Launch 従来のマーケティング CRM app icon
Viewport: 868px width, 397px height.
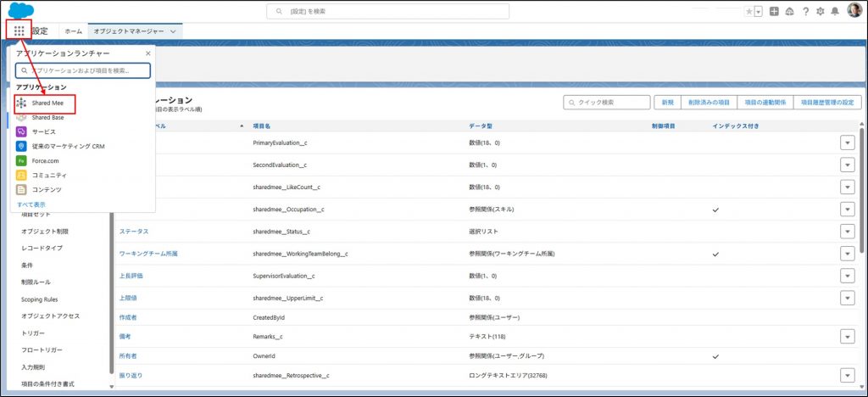[22, 146]
